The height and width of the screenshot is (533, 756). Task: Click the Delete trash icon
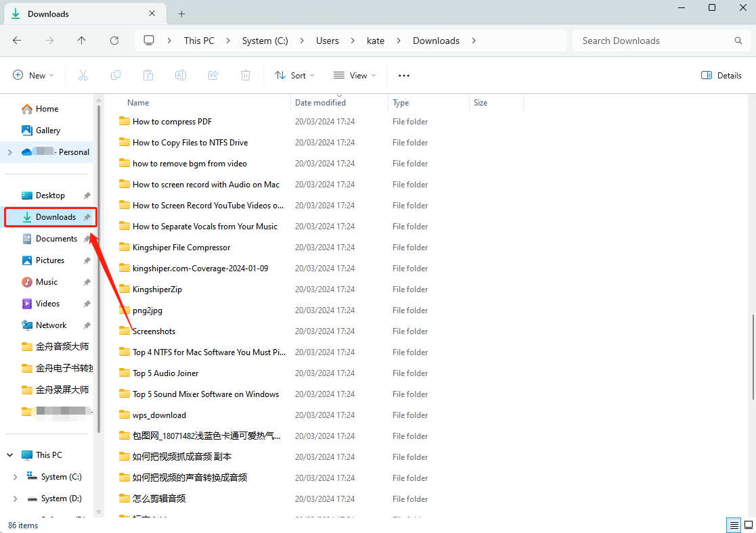(246, 75)
